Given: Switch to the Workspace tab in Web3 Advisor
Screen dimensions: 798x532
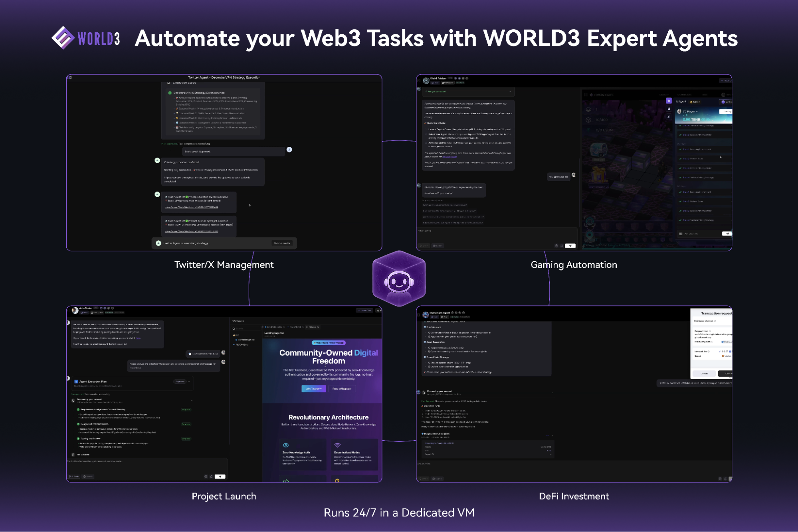Looking at the screenshot, I should 448,83.
